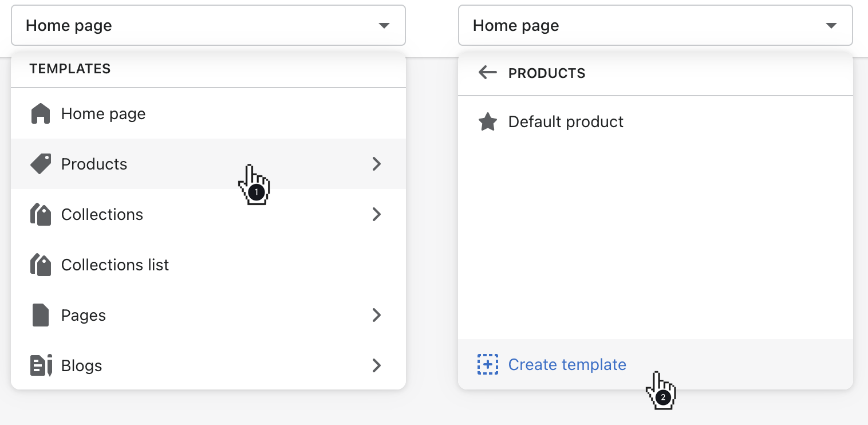868x425 pixels.
Task: Click the Create template link
Action: pos(567,364)
